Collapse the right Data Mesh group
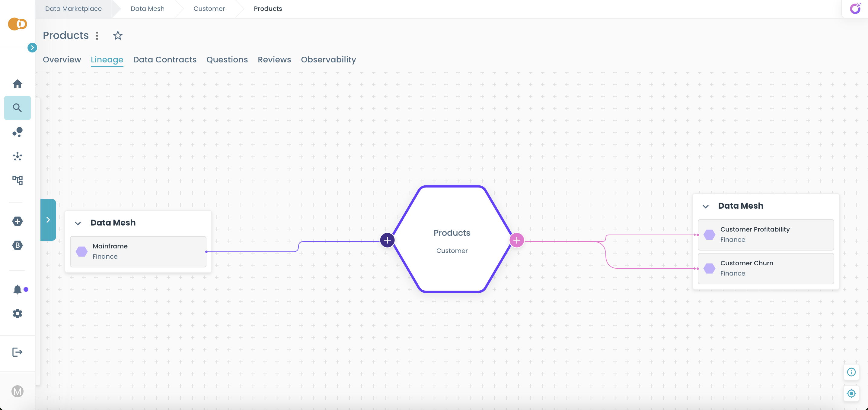 (x=705, y=206)
